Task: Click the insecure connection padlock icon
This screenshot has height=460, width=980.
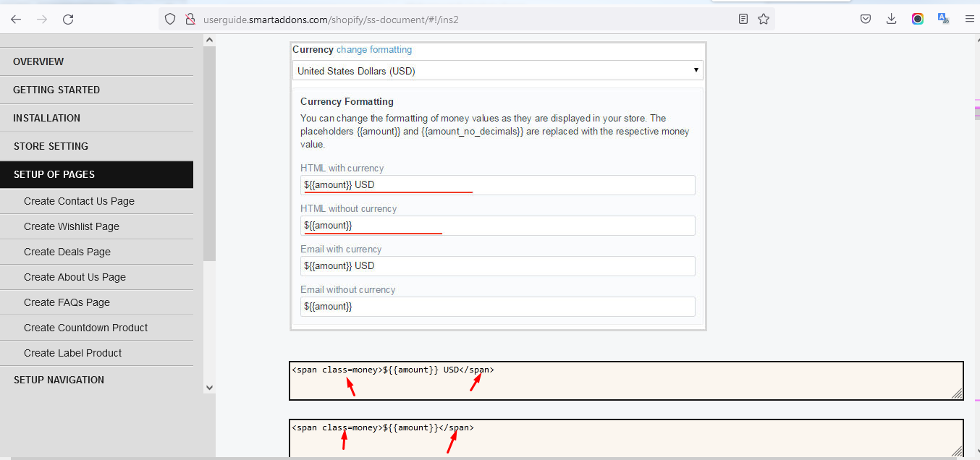Action: [190, 20]
